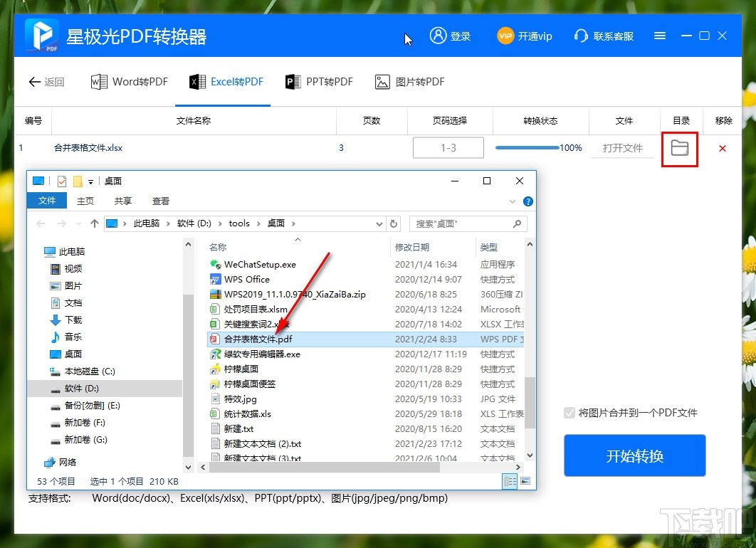Image resolution: width=756 pixels, height=548 pixels.
Task: Select the 1-3 page range input field
Action: coord(448,148)
